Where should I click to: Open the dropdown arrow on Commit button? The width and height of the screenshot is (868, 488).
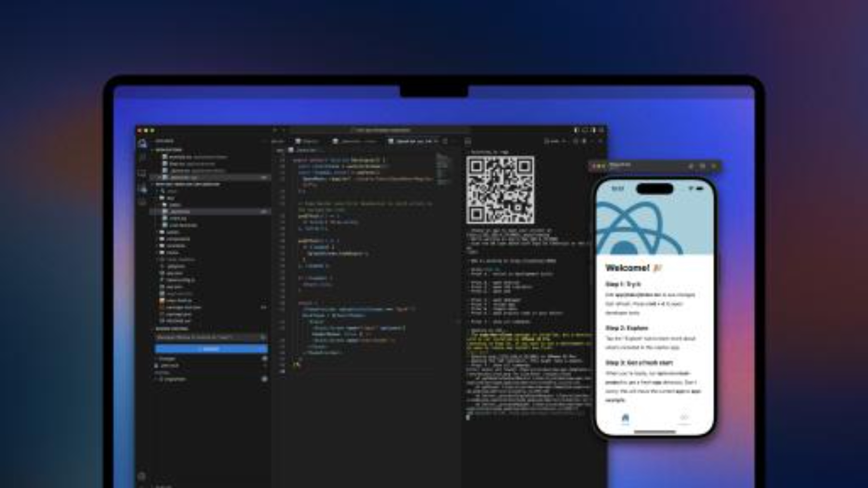pos(263,349)
